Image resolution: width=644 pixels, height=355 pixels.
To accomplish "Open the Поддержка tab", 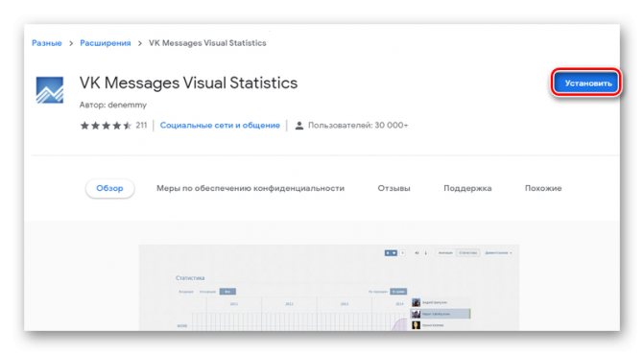I will (467, 188).
